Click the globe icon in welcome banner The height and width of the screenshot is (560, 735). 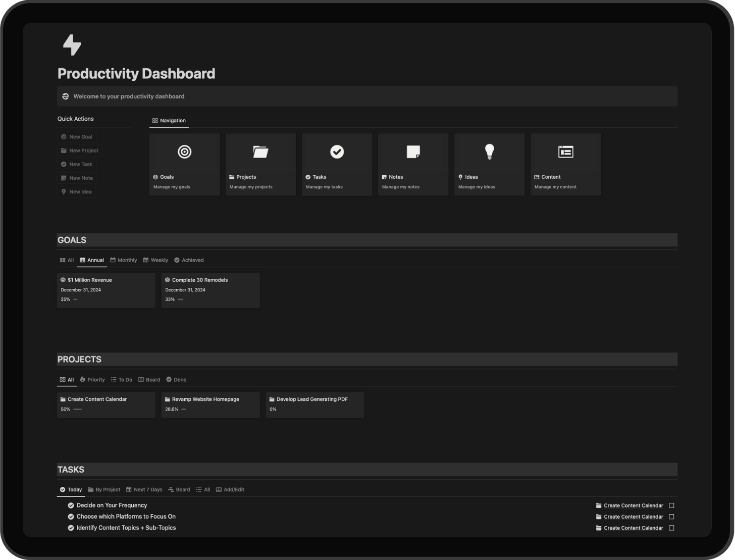click(66, 96)
